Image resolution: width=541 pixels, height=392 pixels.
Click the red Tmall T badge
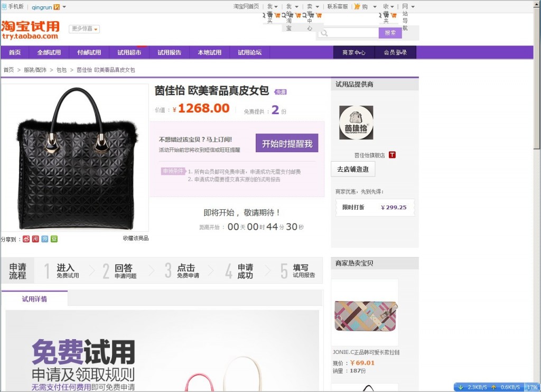393,155
